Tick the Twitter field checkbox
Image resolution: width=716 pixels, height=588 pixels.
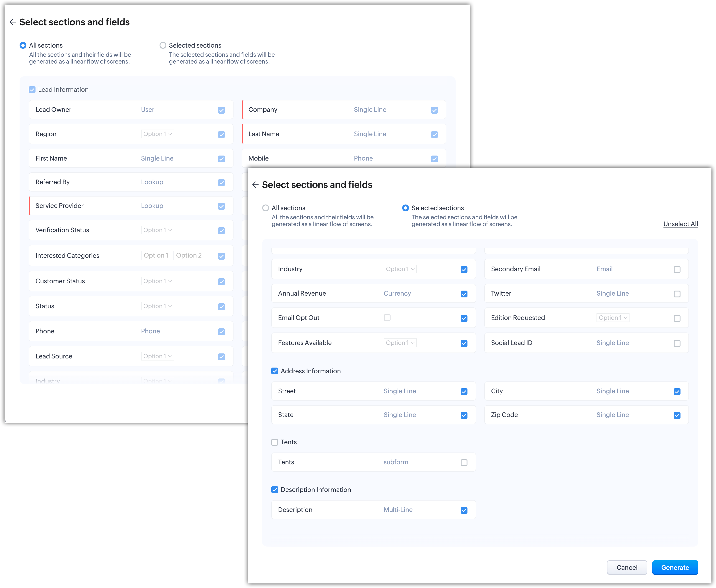point(677,294)
